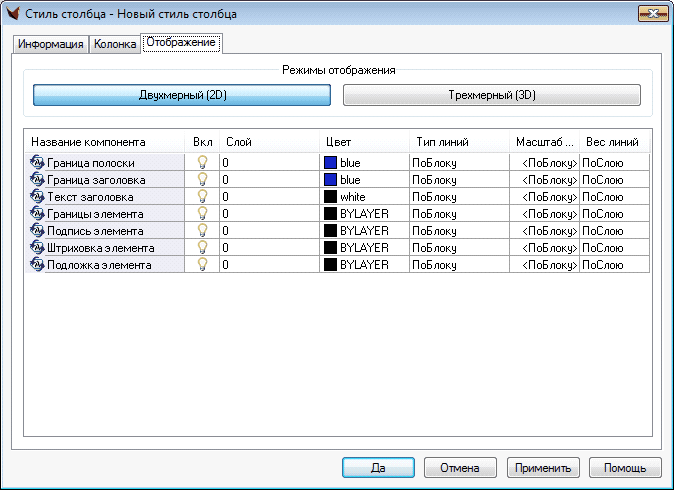Open the line weight ПоСлою for Подпись элемента

(614, 231)
